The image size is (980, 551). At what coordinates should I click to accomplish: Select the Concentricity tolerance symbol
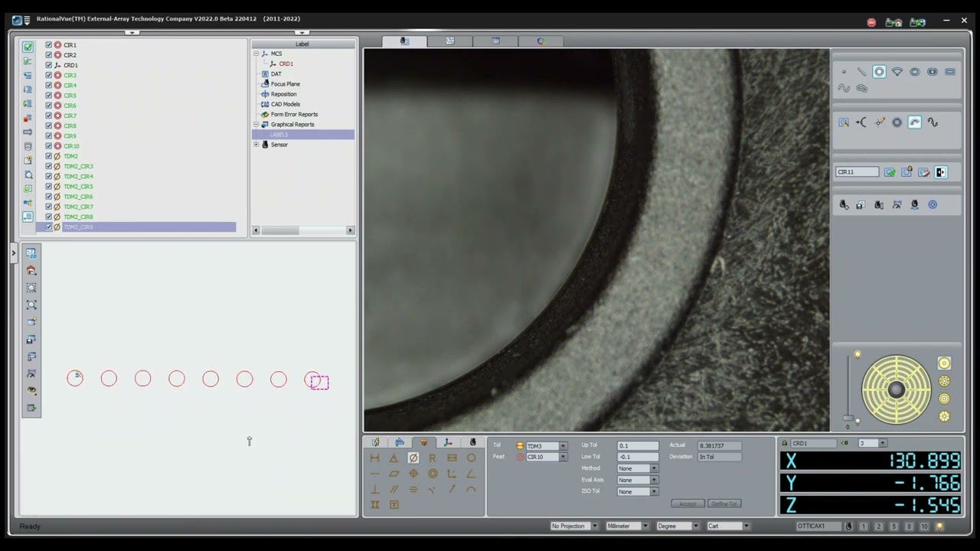(433, 474)
